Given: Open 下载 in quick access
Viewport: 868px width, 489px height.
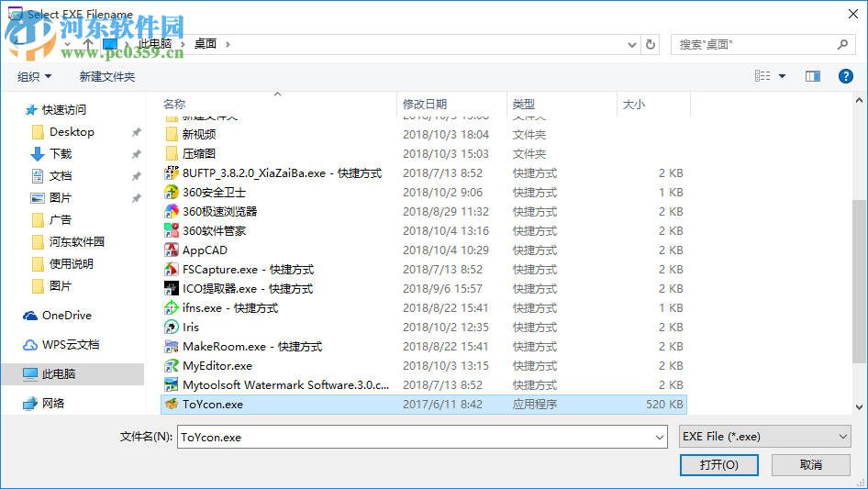Looking at the screenshot, I should pos(61,154).
